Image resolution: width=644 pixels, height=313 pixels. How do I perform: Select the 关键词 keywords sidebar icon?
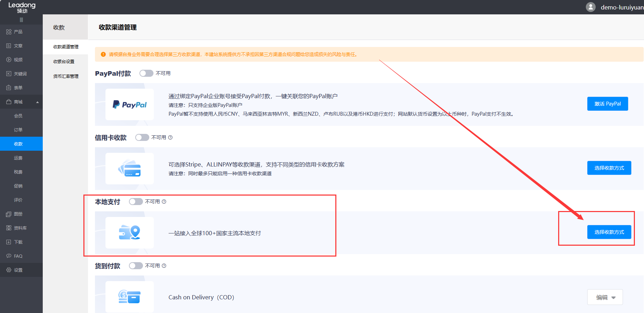(9, 74)
